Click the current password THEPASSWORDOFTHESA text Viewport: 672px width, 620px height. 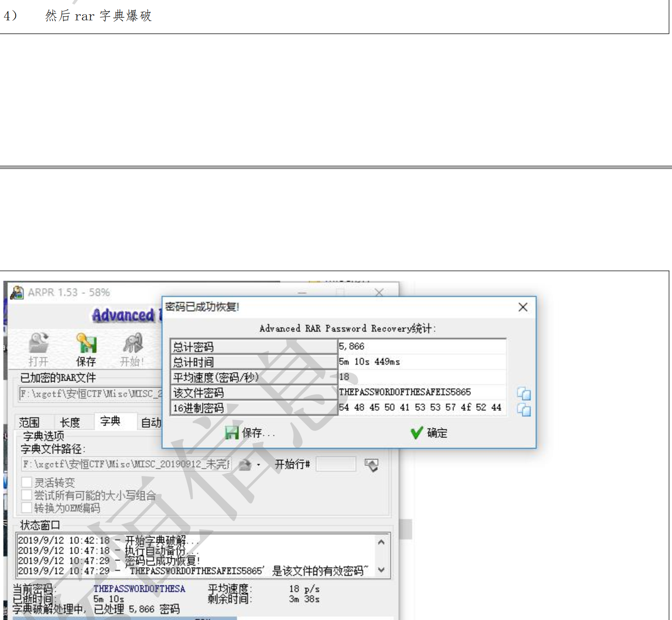click(x=139, y=589)
